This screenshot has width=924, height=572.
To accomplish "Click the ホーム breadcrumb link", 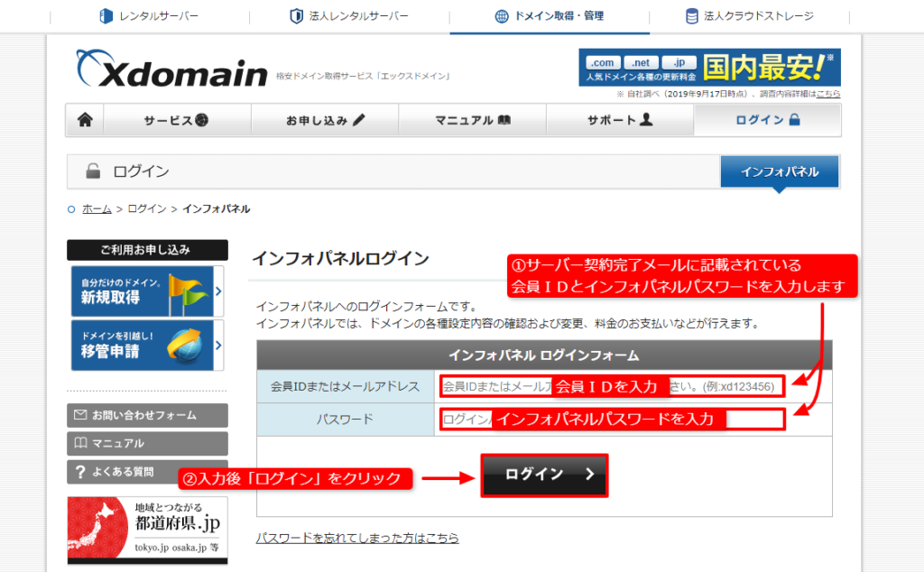I will coord(97,208).
